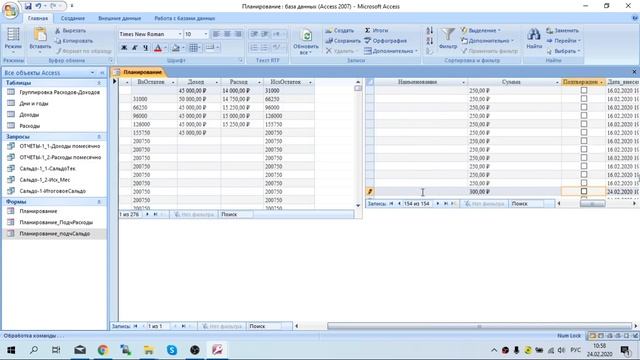The height and width of the screenshot is (360, 640).
Task: Open Сумма column filter arrow
Action: coord(557,82)
